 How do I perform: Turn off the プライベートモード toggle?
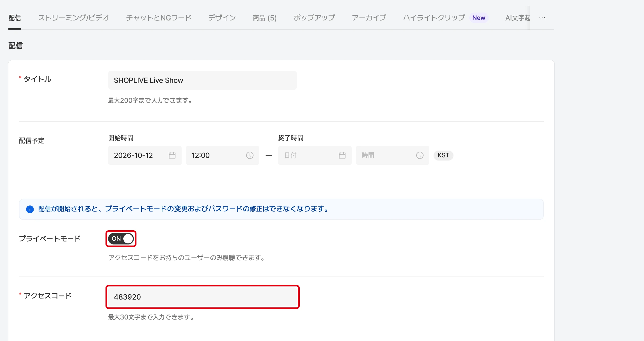click(121, 239)
